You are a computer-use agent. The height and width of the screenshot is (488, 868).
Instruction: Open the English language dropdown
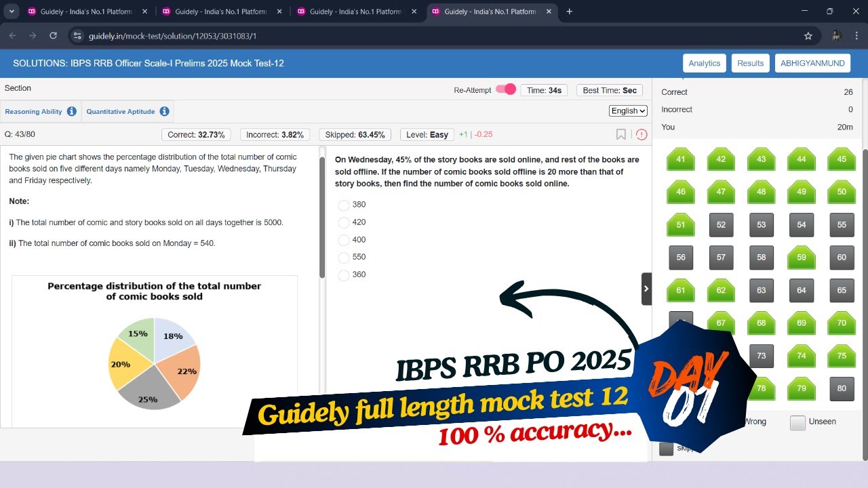pyautogui.click(x=629, y=111)
